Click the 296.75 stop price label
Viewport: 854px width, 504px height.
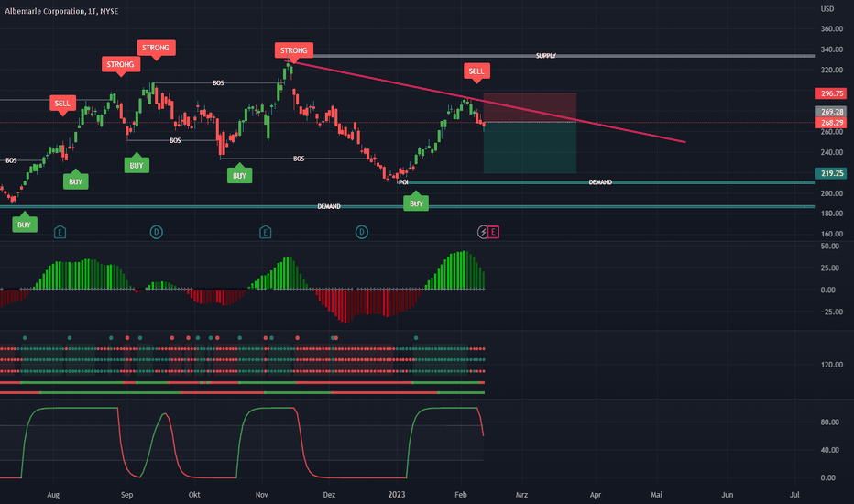click(830, 93)
